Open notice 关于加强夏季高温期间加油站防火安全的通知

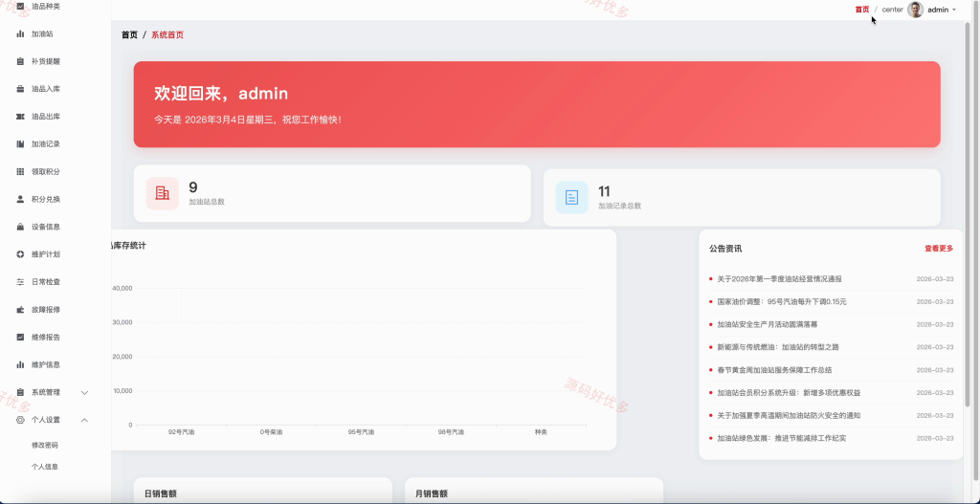pyautogui.click(x=789, y=415)
